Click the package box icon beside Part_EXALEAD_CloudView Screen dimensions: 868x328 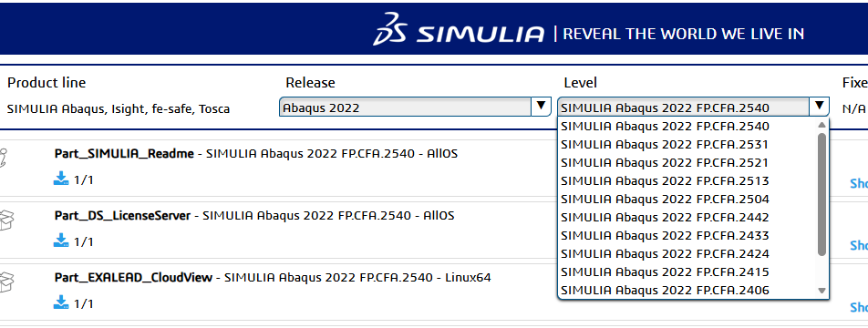6,282
